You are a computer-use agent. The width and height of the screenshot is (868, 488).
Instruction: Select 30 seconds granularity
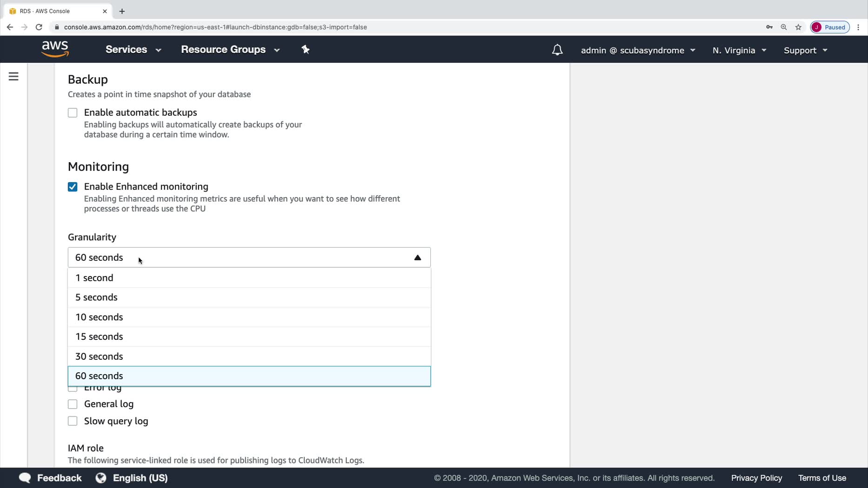249,356
